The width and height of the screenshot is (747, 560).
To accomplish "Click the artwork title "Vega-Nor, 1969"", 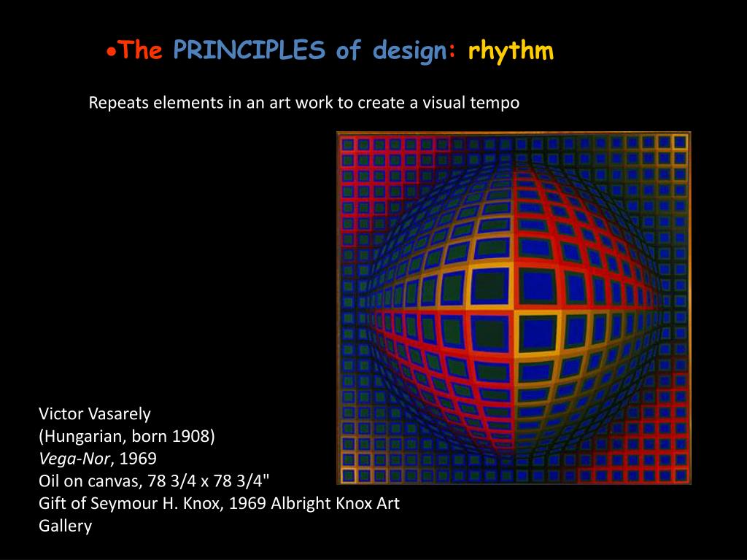I will (98, 459).
